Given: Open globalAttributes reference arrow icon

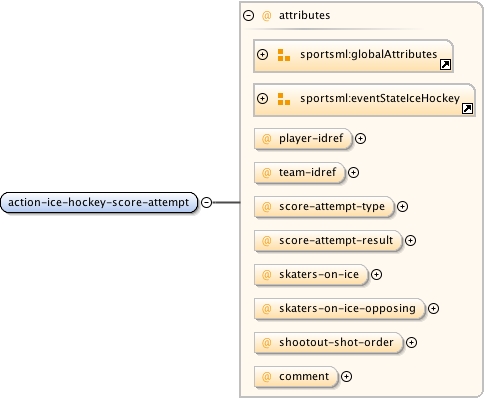Looking at the screenshot, I should click(446, 64).
